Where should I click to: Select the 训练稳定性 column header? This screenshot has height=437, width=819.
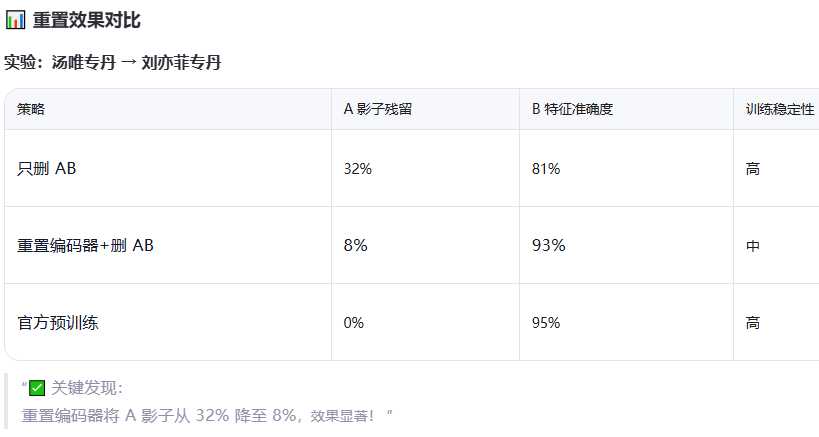780,109
